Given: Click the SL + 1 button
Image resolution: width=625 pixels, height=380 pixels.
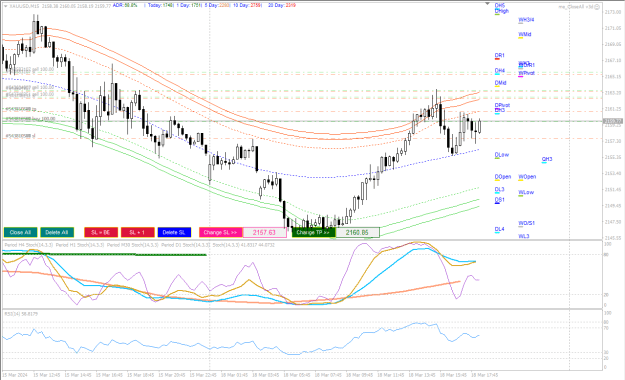Looking at the screenshot, I should click(138, 232).
